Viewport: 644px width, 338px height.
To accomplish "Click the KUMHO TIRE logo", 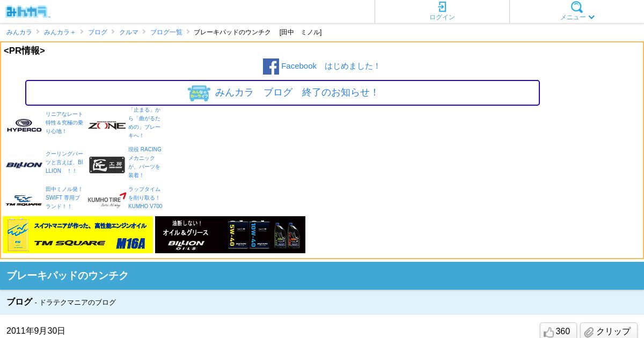I will click(107, 200).
